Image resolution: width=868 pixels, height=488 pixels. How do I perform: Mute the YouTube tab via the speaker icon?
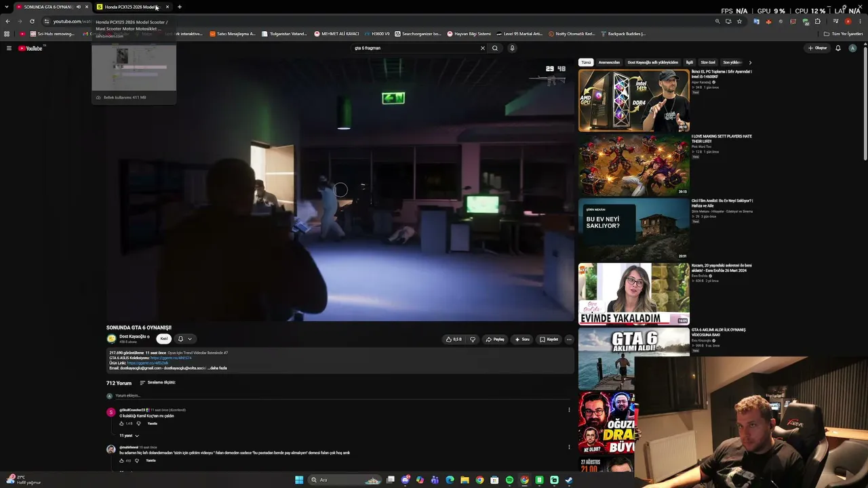[79, 7]
